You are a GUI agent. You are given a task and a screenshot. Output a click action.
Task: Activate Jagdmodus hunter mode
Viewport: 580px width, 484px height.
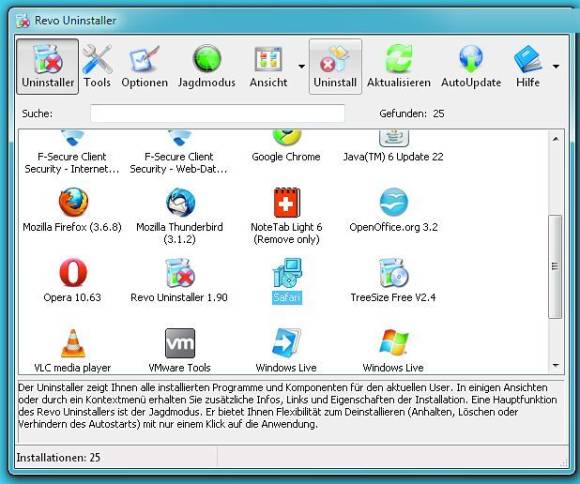tap(207, 67)
